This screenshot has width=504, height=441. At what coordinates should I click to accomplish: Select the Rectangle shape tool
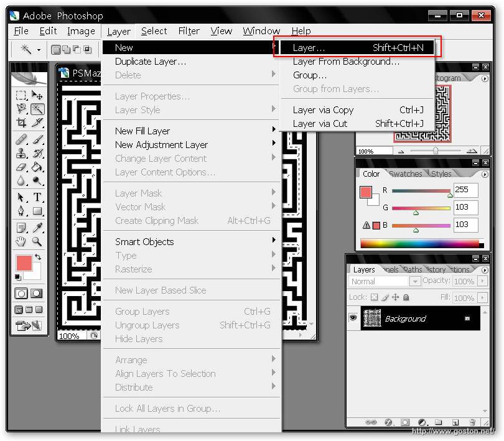37,211
